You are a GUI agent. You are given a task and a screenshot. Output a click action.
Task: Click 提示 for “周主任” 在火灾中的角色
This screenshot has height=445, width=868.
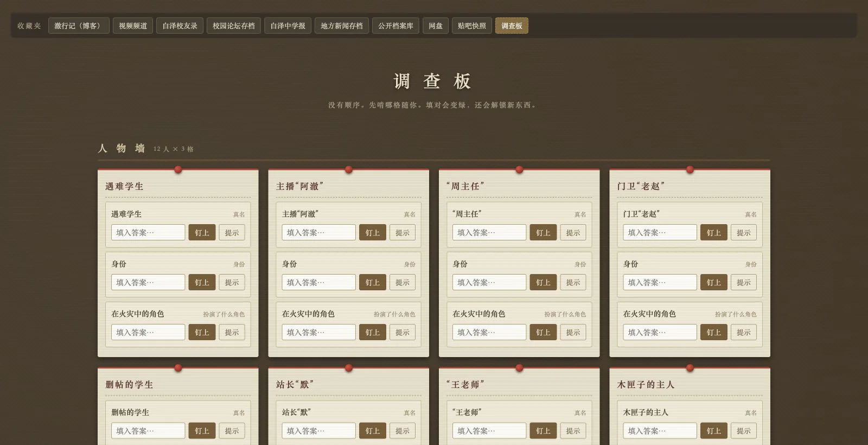pyautogui.click(x=573, y=332)
